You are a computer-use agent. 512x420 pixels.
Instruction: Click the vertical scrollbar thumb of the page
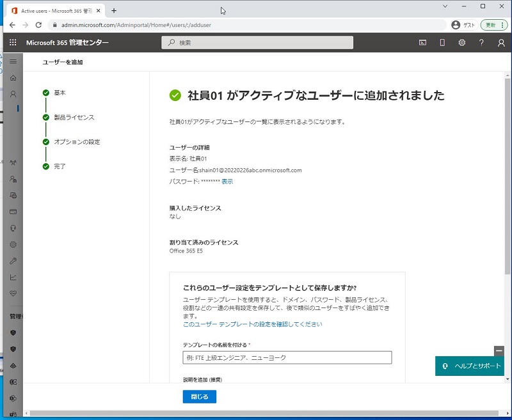click(508, 176)
